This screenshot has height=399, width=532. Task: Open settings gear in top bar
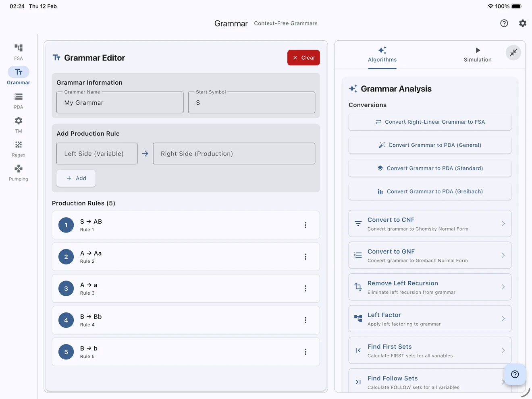coord(523,23)
